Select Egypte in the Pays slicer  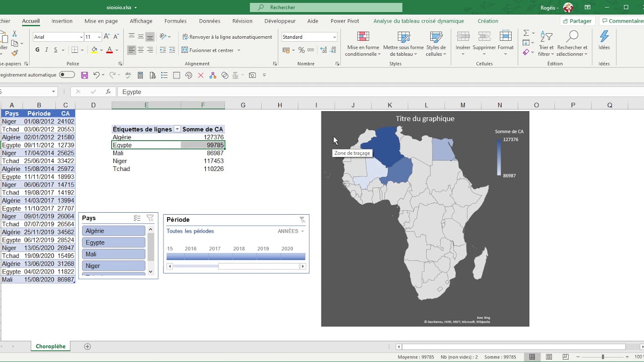coord(113,242)
